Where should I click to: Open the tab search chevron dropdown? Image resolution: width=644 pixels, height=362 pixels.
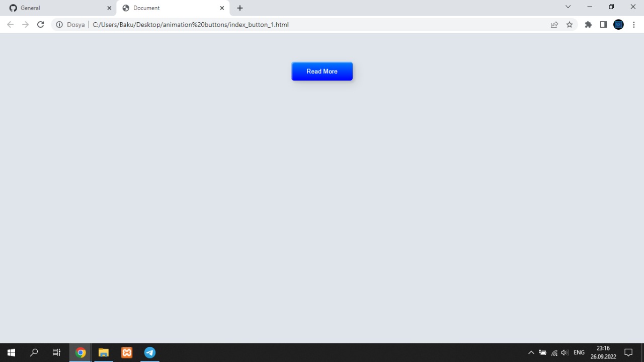coord(568,7)
